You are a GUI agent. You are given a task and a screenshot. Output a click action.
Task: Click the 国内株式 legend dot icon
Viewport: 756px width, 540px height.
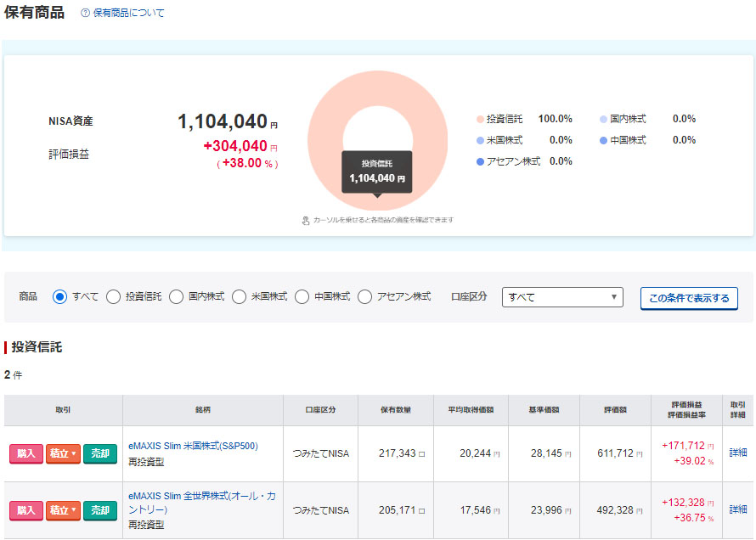click(603, 119)
